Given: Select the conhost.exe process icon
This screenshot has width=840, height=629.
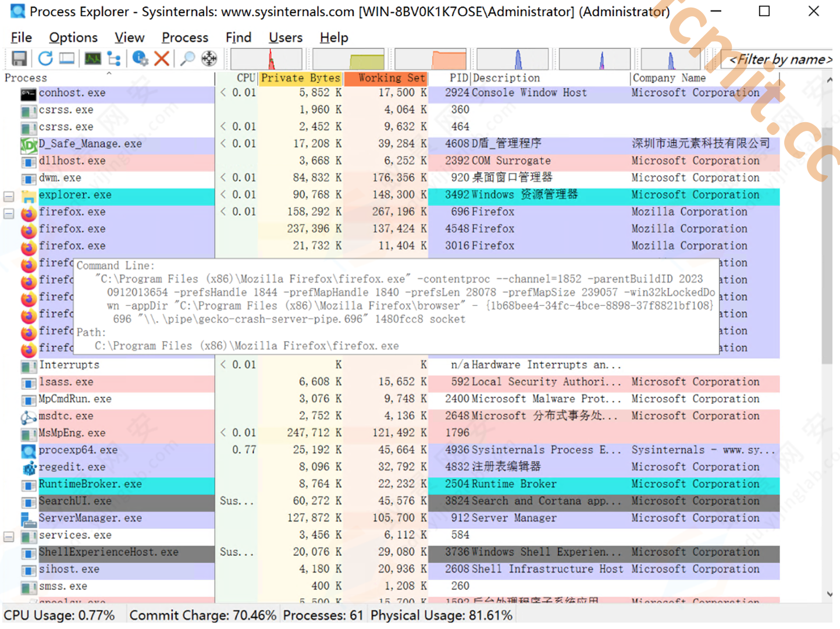Looking at the screenshot, I should (29, 94).
